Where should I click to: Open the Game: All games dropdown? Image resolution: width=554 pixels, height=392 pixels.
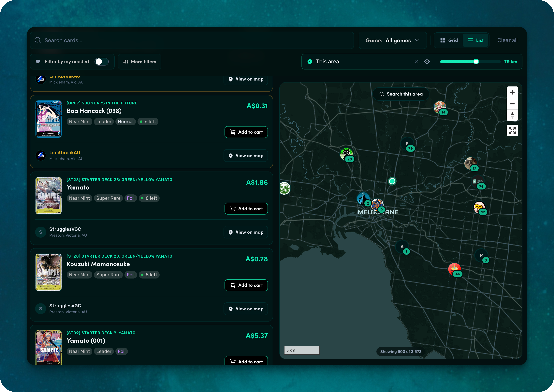[393, 40]
